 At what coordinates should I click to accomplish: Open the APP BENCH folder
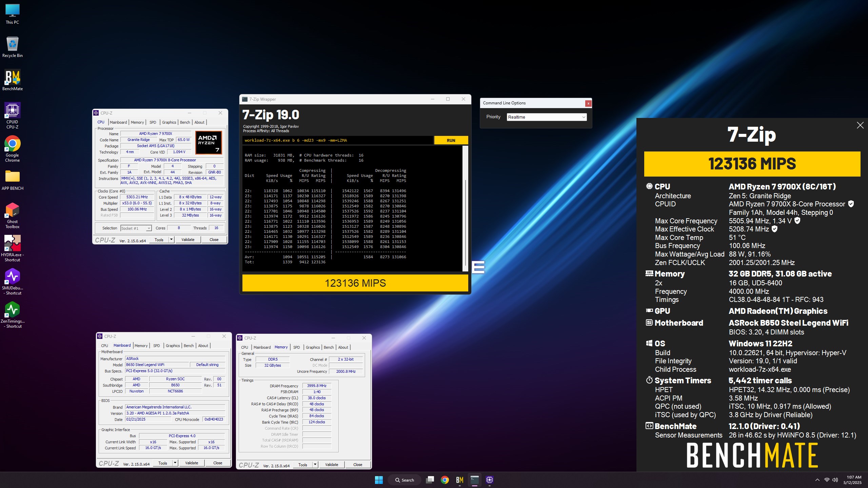[13, 180]
